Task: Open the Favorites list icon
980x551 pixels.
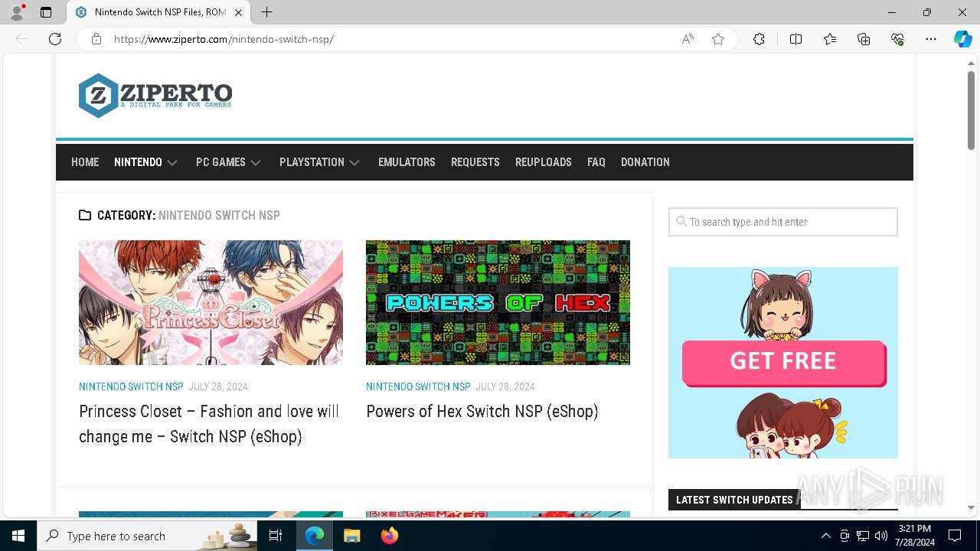Action: [x=830, y=39]
